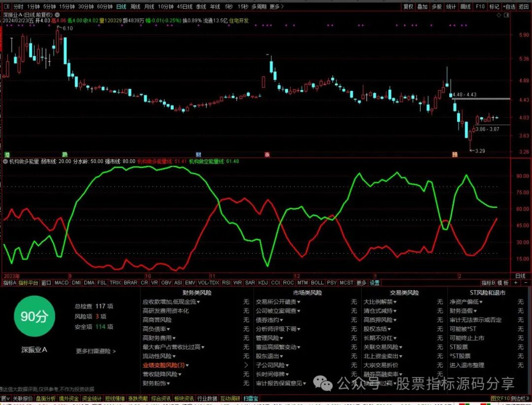
Task: Open indicator 设置 settings
Action: coord(374,283)
